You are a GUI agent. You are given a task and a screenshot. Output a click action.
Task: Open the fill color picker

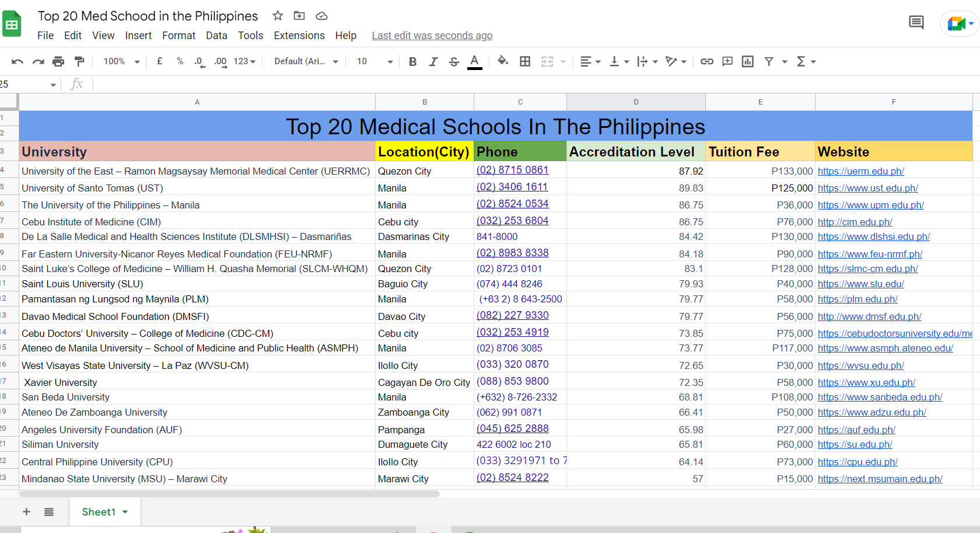[x=503, y=61]
